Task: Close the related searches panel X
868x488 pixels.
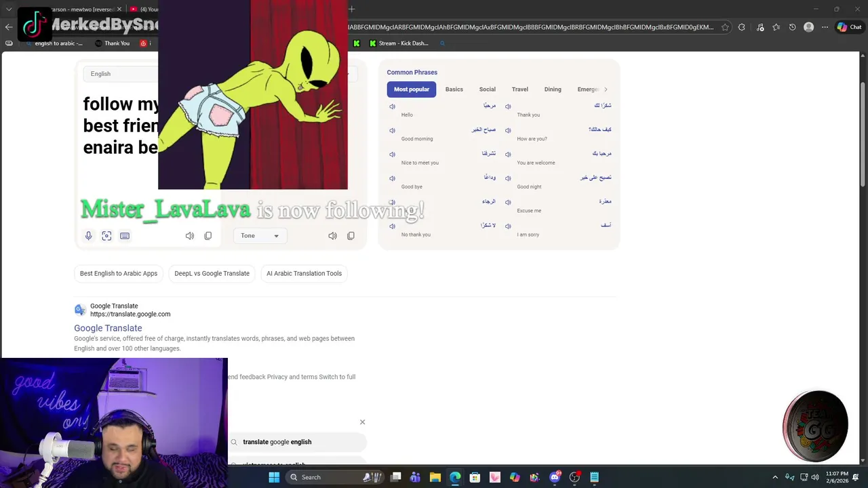Action: click(362, 422)
